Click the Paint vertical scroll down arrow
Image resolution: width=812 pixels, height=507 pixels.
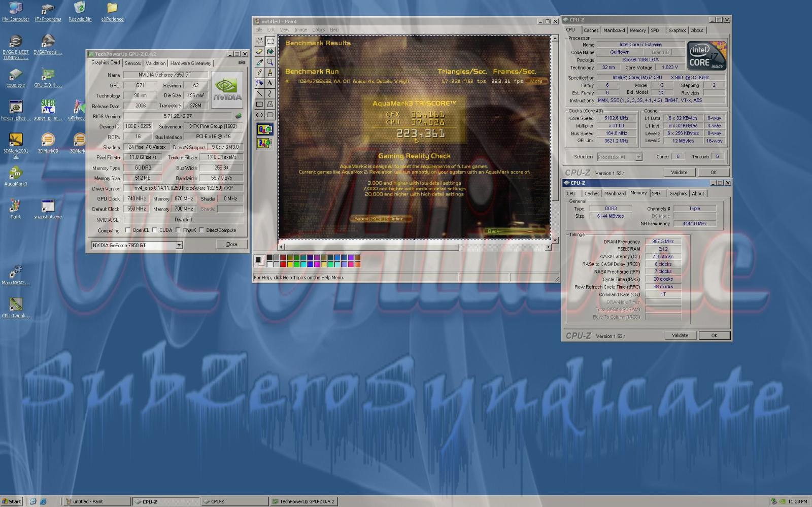[555, 240]
